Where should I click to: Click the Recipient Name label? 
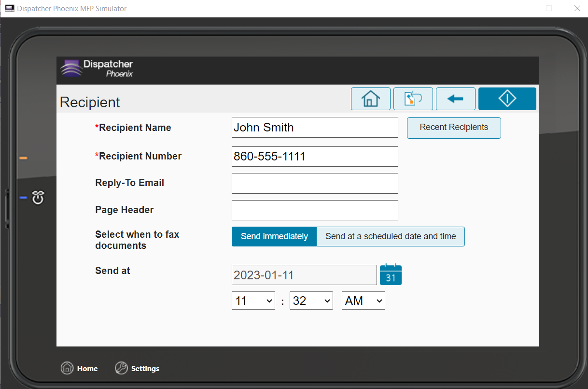tap(133, 128)
